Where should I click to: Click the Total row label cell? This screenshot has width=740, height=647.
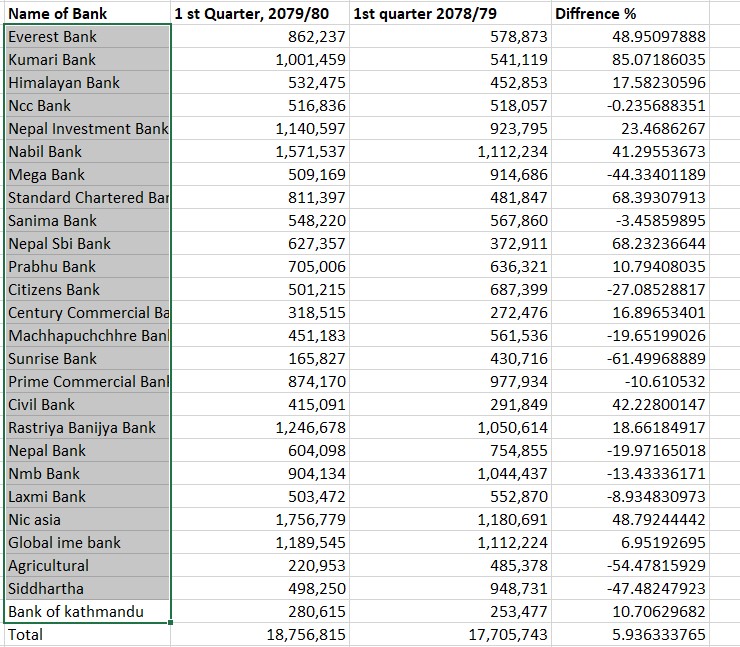(x=87, y=635)
